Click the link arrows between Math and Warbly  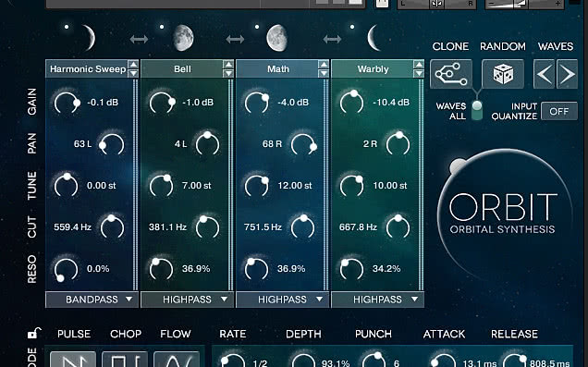click(x=332, y=39)
